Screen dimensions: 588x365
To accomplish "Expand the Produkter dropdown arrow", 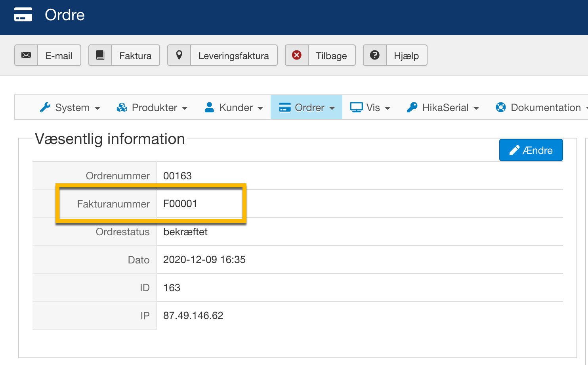I will (x=185, y=108).
